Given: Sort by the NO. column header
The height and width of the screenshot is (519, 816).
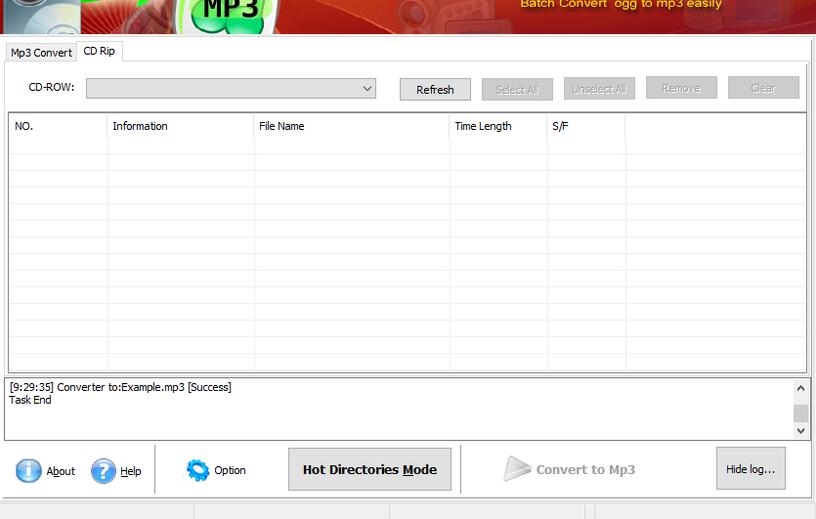Looking at the screenshot, I should pos(58,126).
